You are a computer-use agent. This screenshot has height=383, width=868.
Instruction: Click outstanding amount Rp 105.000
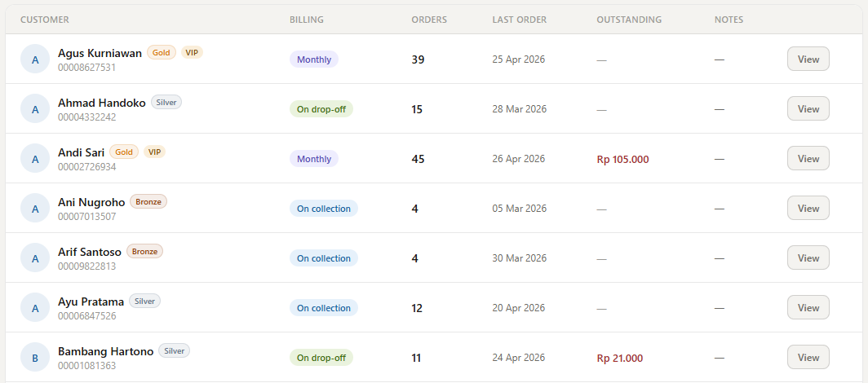pyautogui.click(x=622, y=160)
